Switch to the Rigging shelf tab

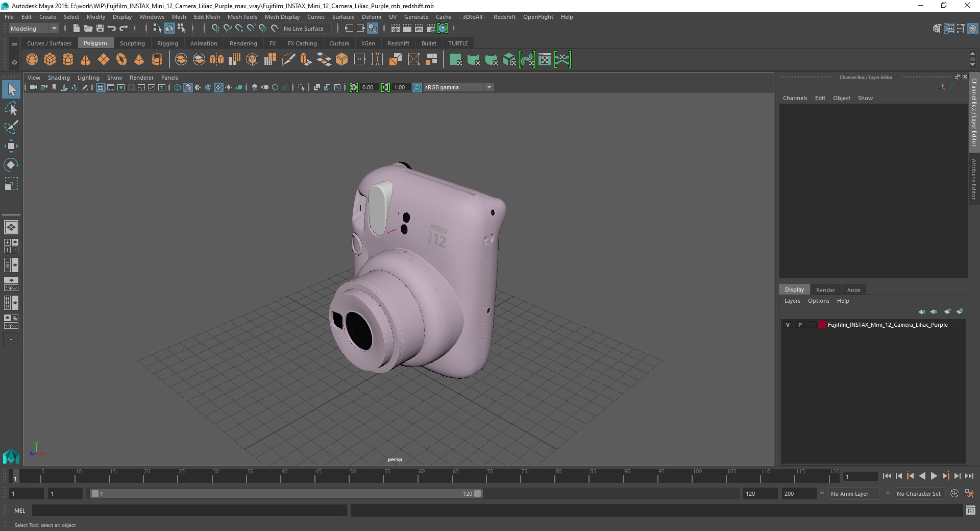click(x=167, y=43)
